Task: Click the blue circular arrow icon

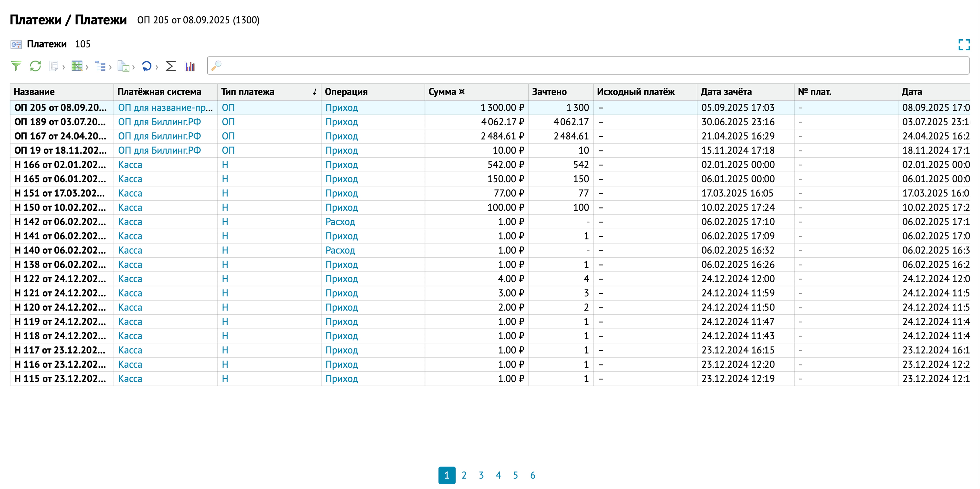Action: [146, 66]
